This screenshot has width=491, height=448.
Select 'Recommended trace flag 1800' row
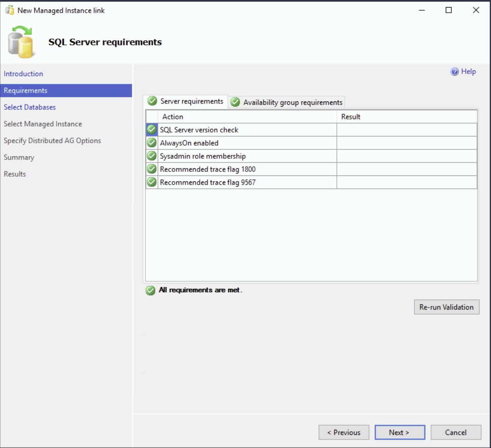(x=311, y=169)
